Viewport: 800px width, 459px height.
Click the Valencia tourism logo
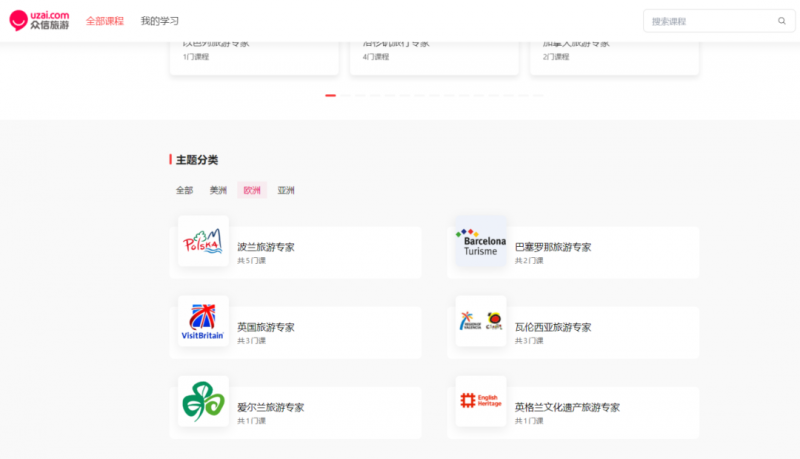pos(481,322)
